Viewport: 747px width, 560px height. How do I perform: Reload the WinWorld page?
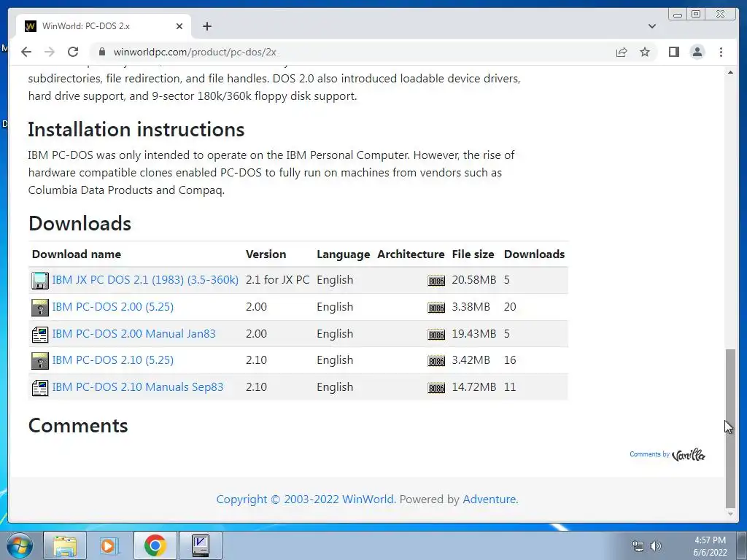pos(72,52)
